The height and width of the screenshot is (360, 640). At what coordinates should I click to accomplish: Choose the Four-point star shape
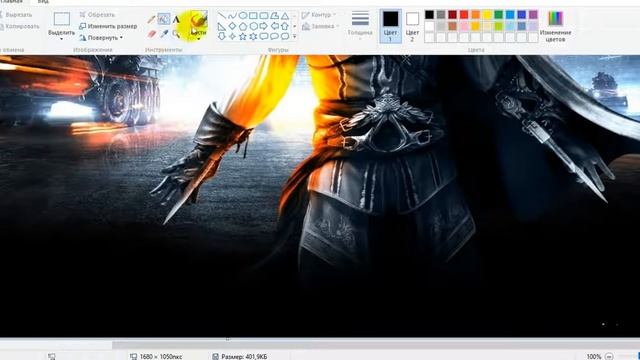pos(232,36)
